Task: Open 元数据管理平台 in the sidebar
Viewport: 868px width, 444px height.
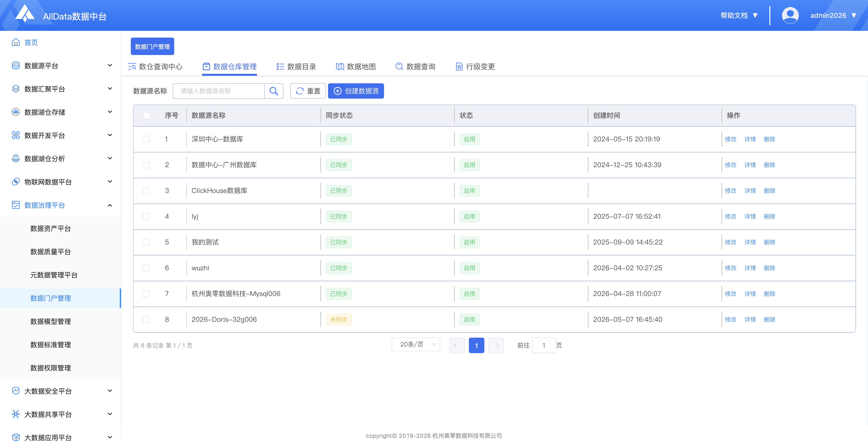Action: [54, 275]
